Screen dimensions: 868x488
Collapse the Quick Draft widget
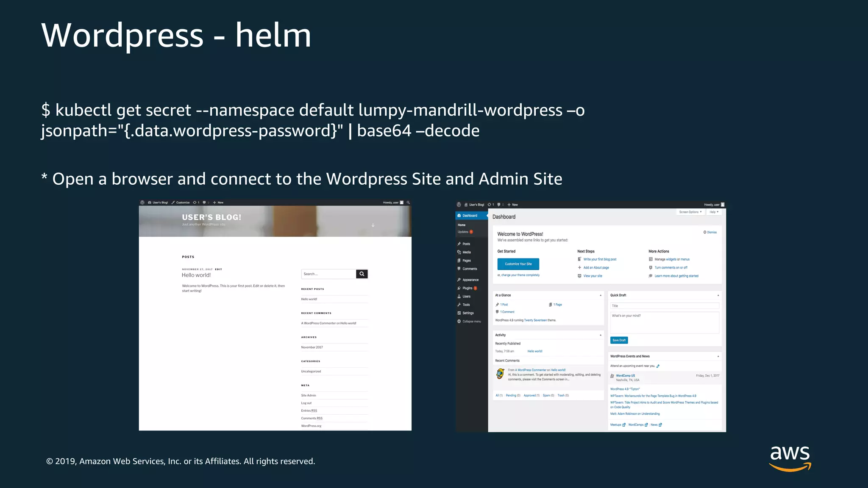(x=718, y=295)
